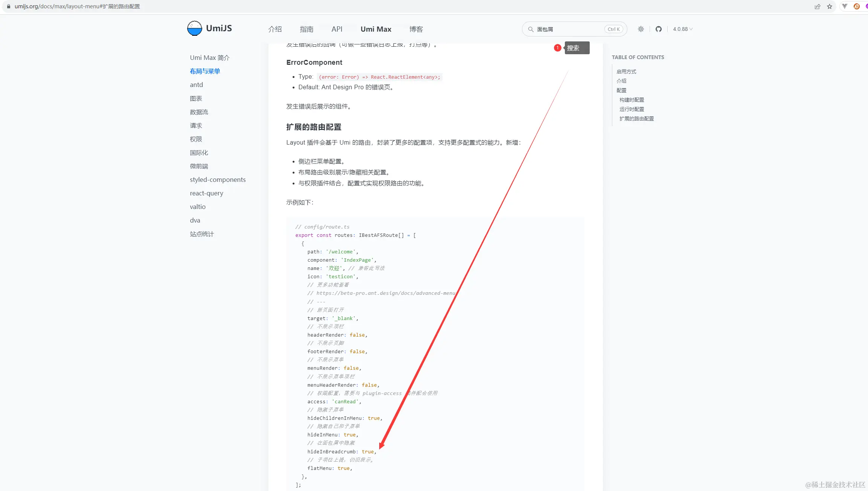This screenshot has height=491, width=868.
Task: Jump to 启用方式 in table of contents
Action: [626, 72]
